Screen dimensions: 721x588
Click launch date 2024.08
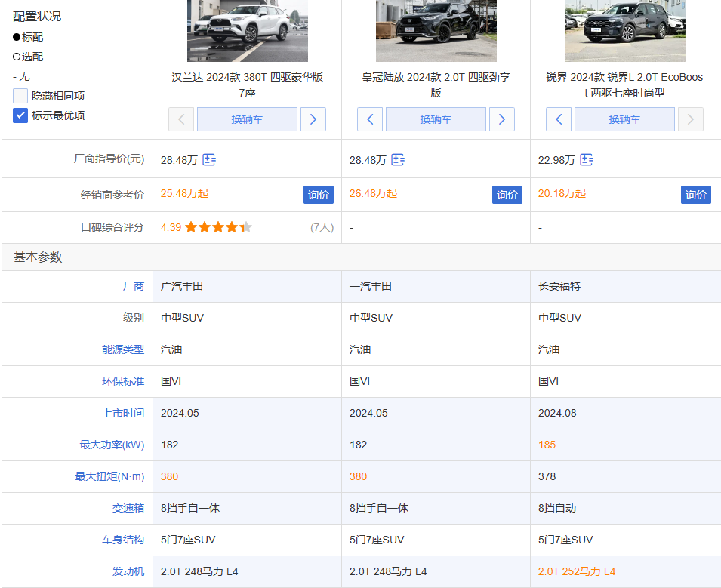tap(557, 413)
